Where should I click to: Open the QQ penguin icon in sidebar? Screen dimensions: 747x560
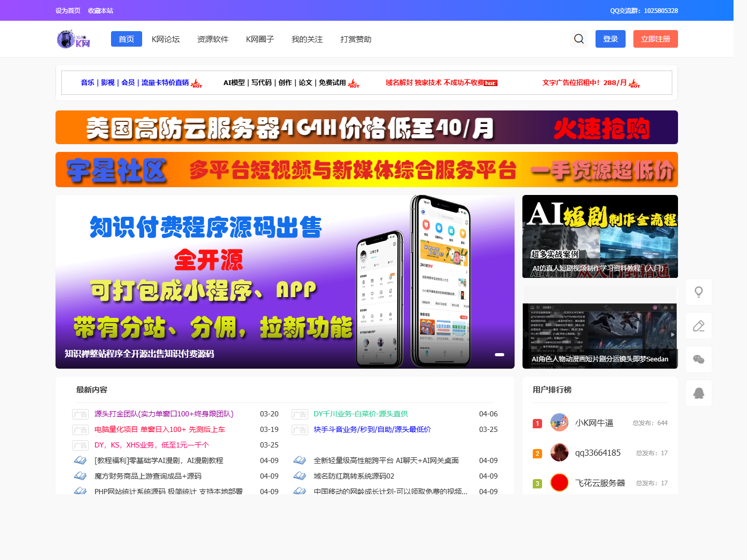(x=698, y=393)
